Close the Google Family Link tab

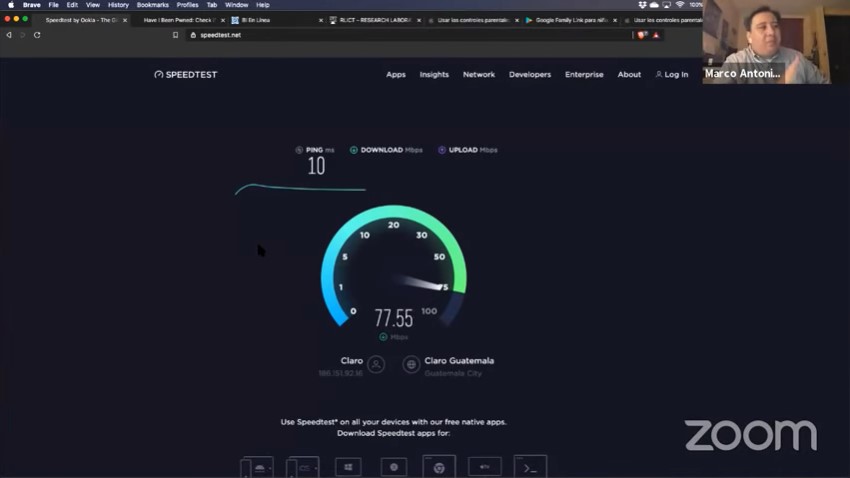tap(615, 20)
